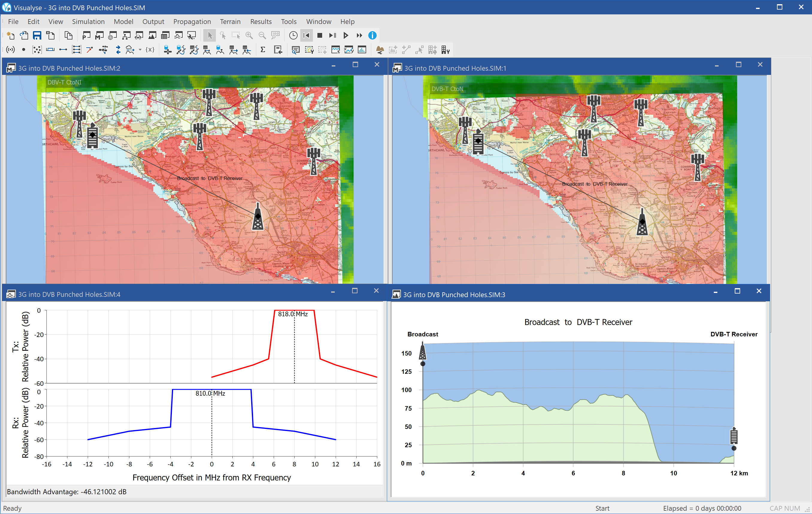Select the arrow pointer tool

point(209,35)
